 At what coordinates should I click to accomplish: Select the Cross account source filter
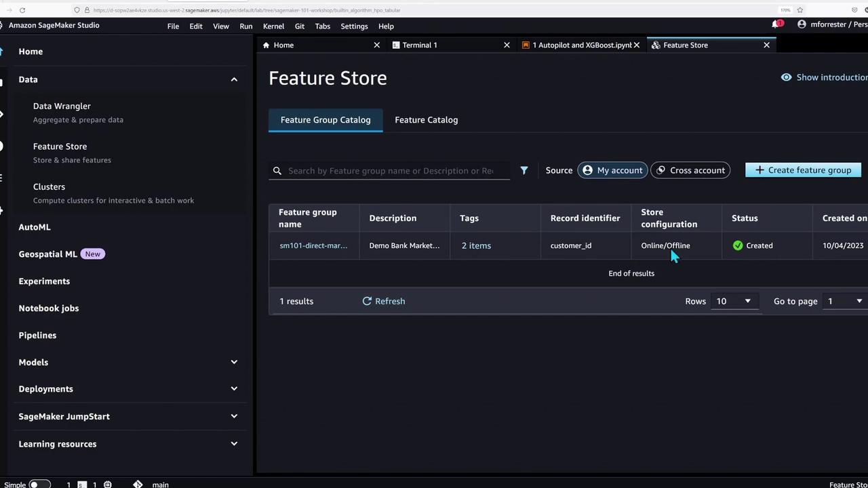tap(690, 170)
